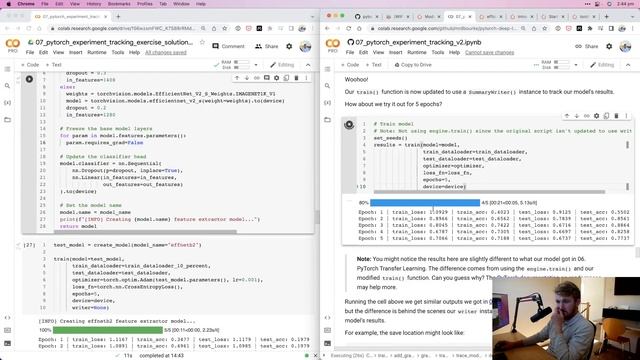Open File menu in right Colab

350,52
